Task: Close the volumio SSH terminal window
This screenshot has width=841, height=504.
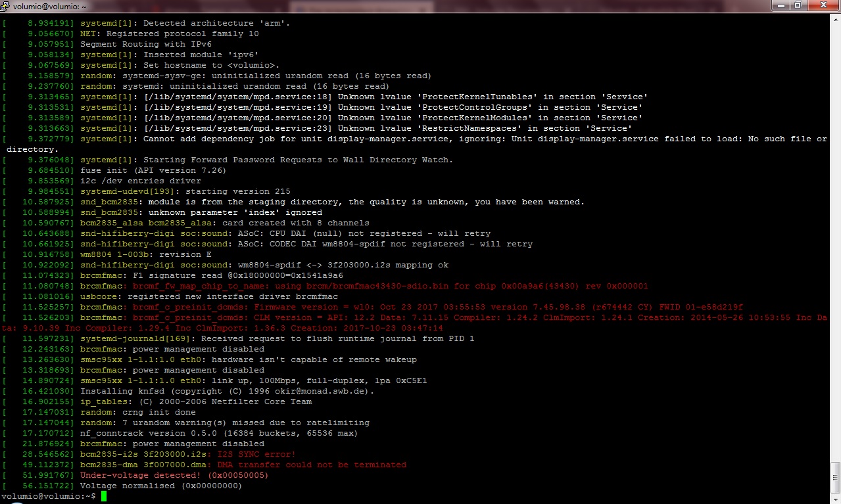Action: point(823,5)
